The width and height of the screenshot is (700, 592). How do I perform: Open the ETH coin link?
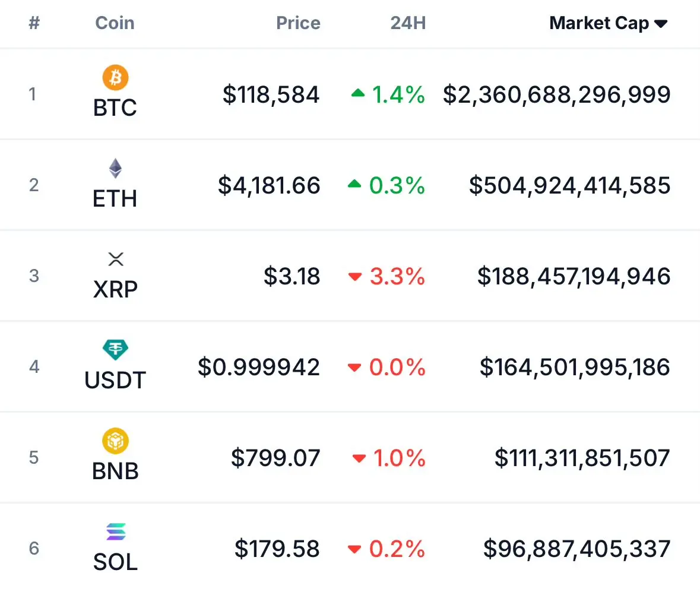tap(115, 199)
